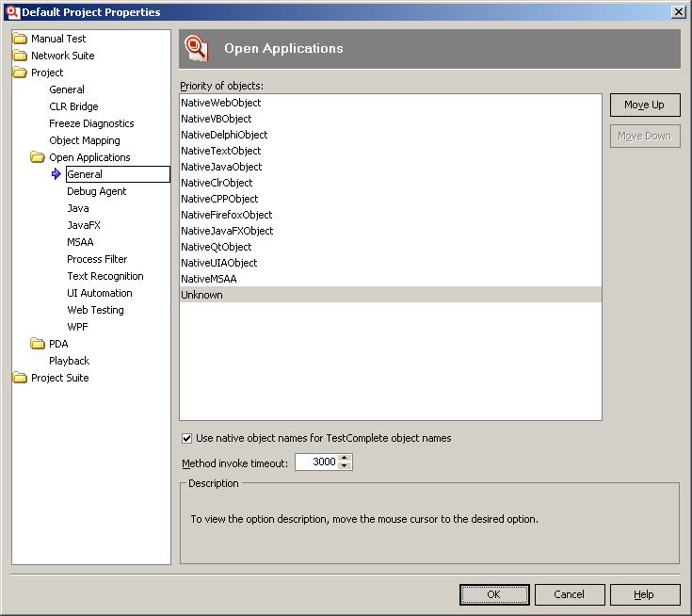Select Debug Agent in the options tree
This screenshot has height=616, width=692.
[x=96, y=191]
